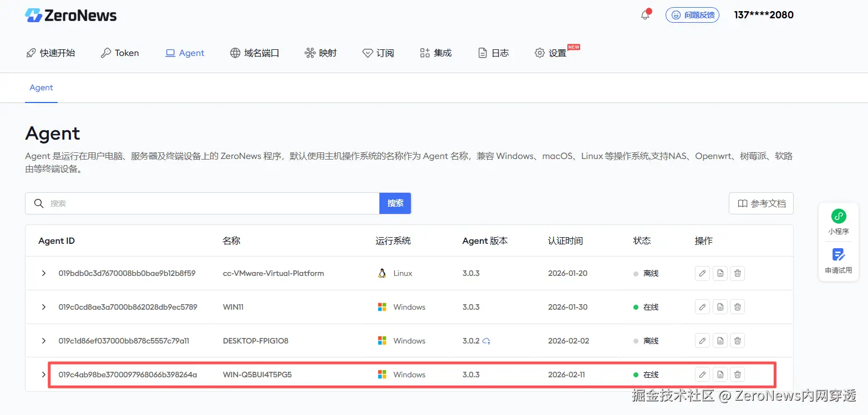Viewport: 868px width, 415px height.
Task: Click the blue 搜索 button
Action: (x=395, y=203)
